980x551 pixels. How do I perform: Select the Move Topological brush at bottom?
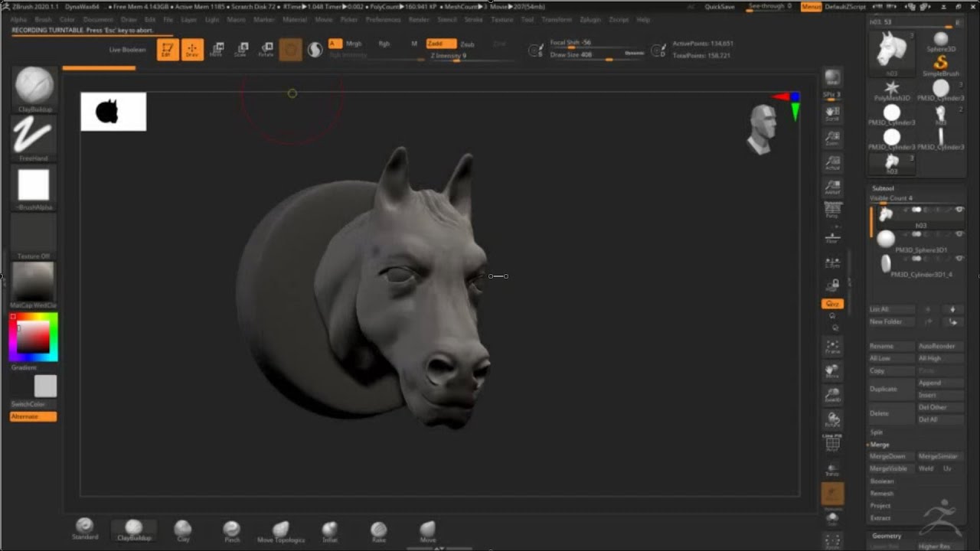click(x=281, y=532)
